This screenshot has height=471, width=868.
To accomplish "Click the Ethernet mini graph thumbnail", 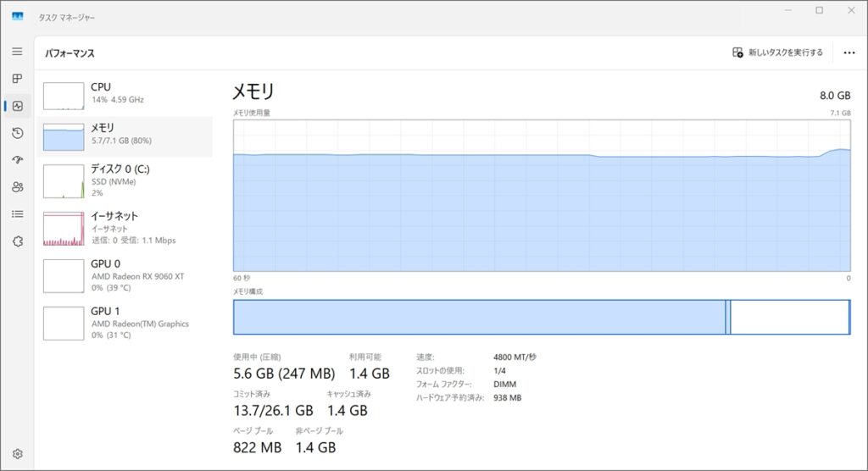I will point(64,229).
